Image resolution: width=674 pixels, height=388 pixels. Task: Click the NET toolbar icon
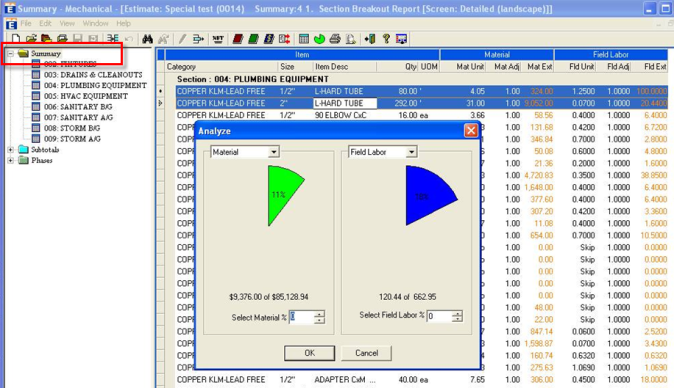pyautogui.click(x=218, y=39)
